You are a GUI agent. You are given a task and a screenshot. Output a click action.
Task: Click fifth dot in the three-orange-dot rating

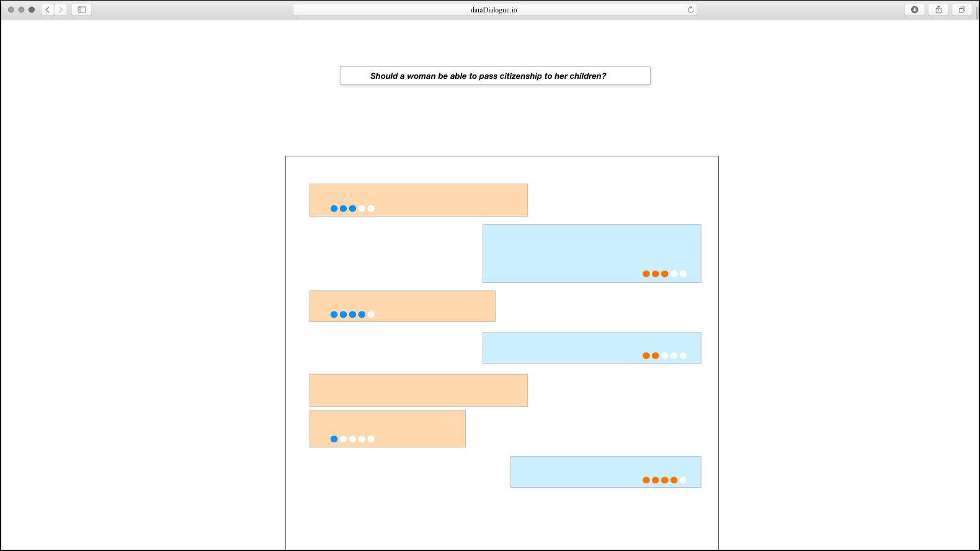(x=684, y=274)
